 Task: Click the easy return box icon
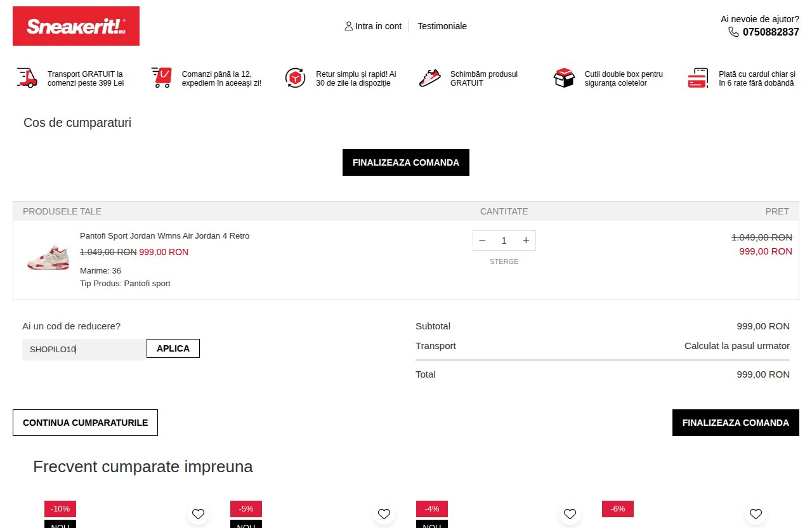295,78
